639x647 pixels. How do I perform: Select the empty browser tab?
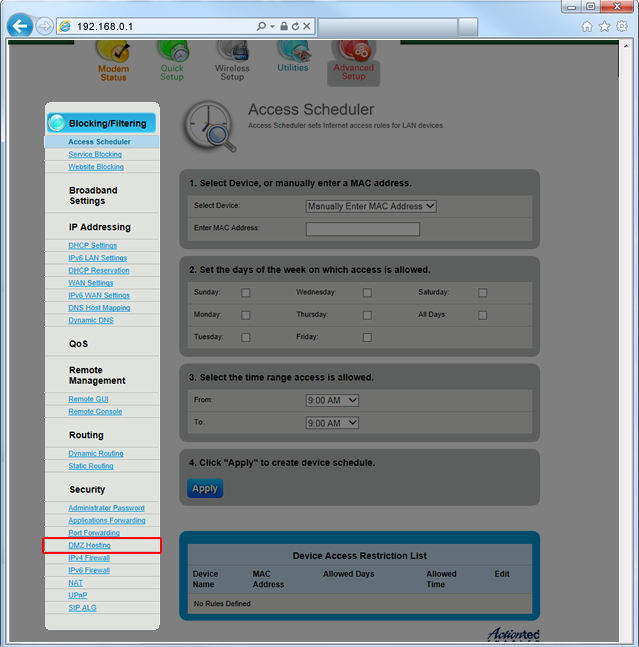click(388, 27)
